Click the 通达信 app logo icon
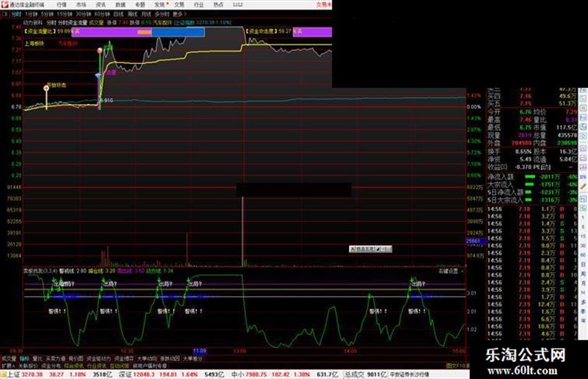 pos(4,4)
